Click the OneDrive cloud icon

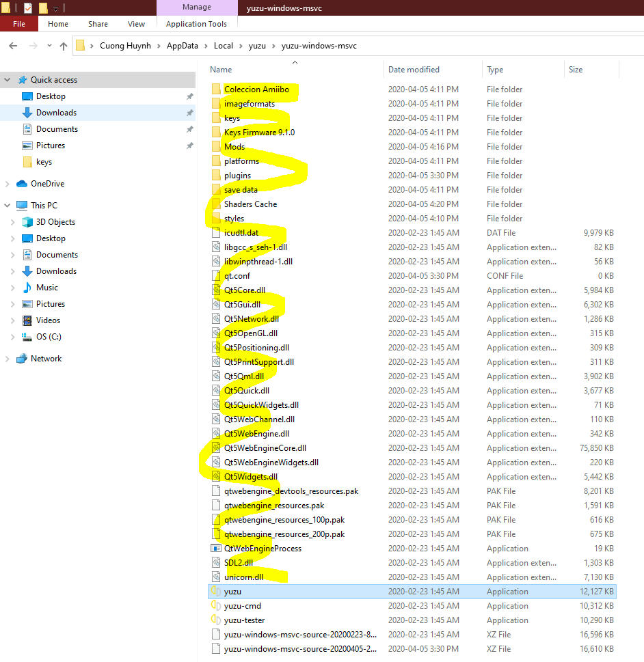[22, 184]
